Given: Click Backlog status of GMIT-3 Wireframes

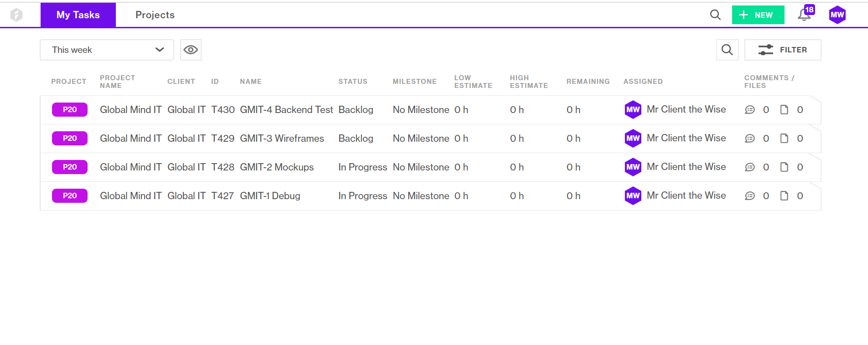Looking at the screenshot, I should 356,139.
